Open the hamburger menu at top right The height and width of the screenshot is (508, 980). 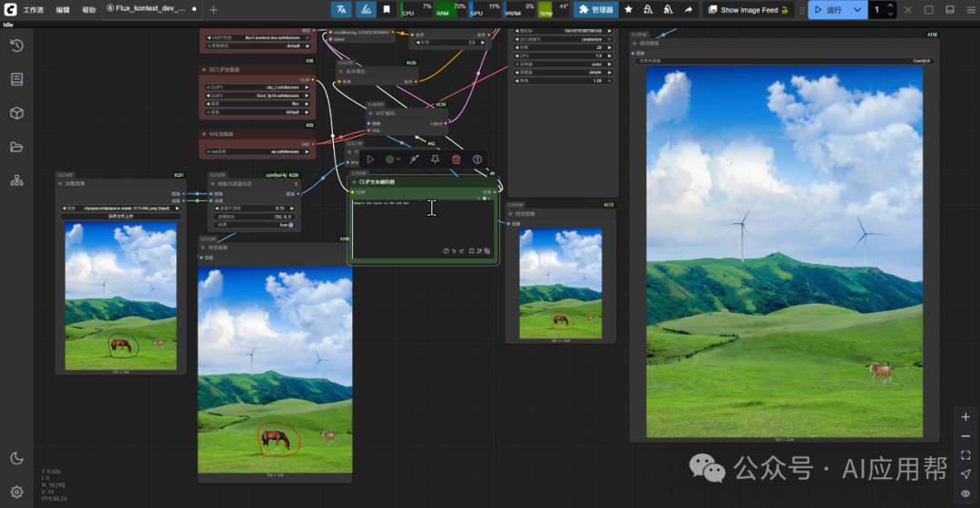pos(971,9)
